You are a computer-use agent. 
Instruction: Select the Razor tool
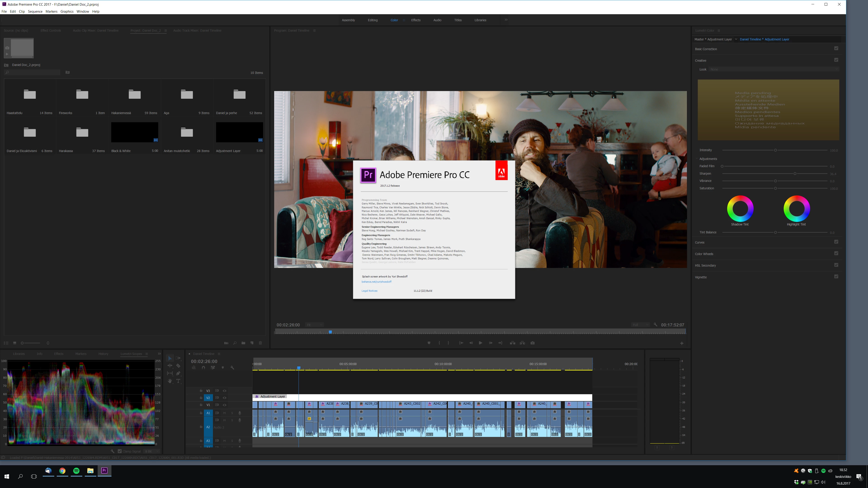178,366
